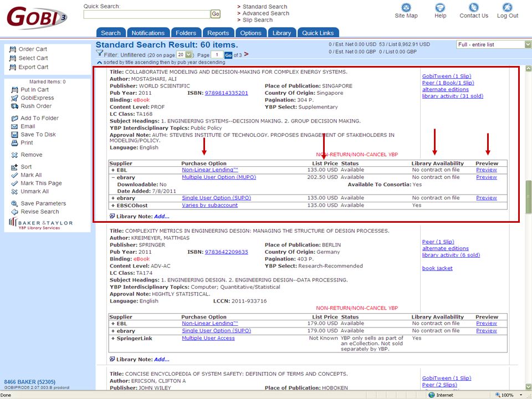Click the Quick Search Go button
Viewport: 532px width, 399px height.
pyautogui.click(x=216, y=14)
